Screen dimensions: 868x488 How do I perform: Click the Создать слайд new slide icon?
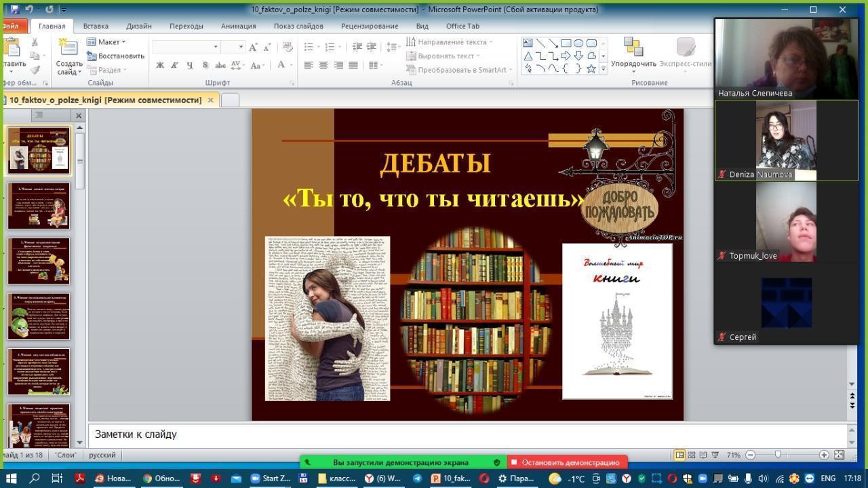pos(68,48)
